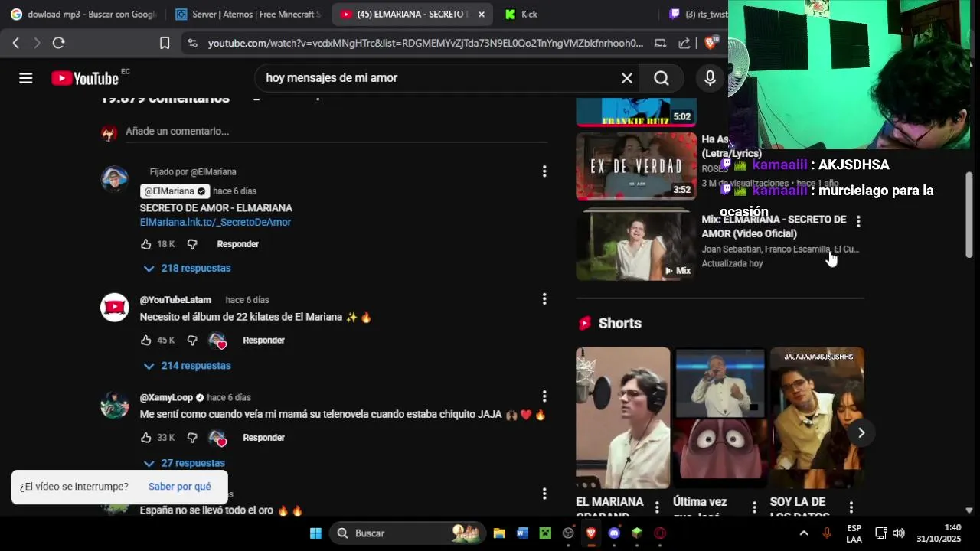Reload the current page
Image resolution: width=980 pixels, height=551 pixels.
coord(58,43)
